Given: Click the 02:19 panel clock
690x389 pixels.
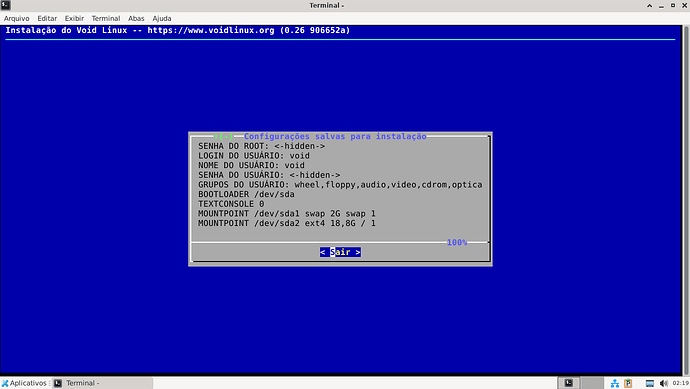Looking at the screenshot, I should [x=680, y=383].
